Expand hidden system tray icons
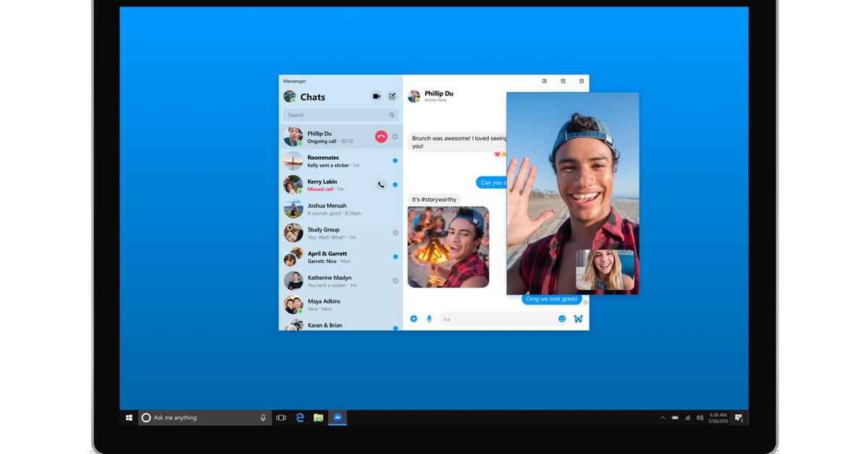This screenshot has width=868, height=454. [663, 418]
